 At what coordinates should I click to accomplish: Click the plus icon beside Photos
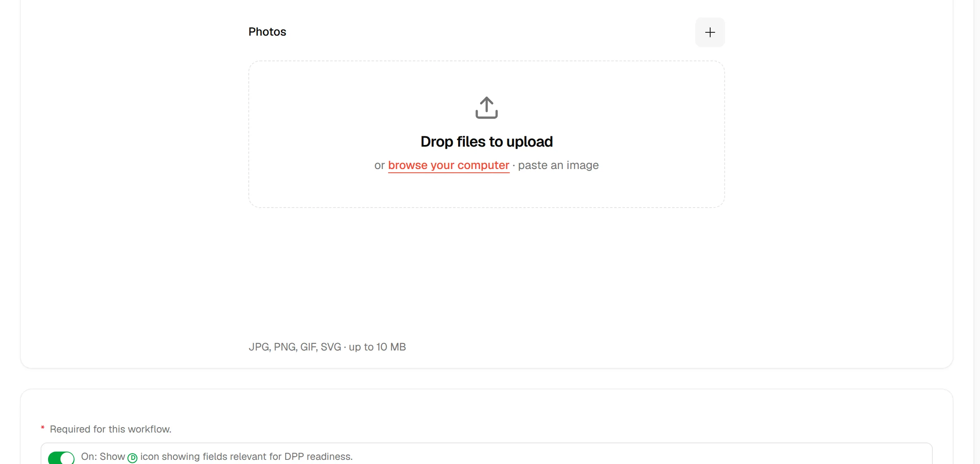(x=710, y=32)
